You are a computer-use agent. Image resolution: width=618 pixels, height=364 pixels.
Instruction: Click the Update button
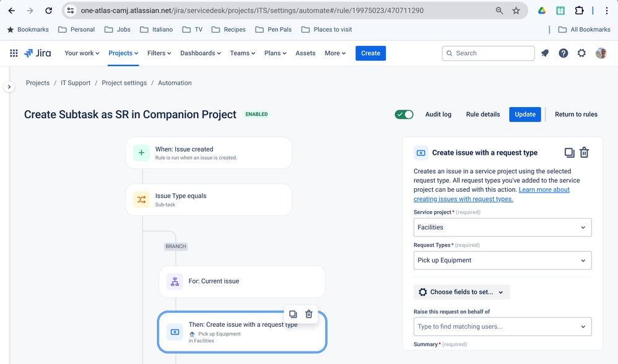(525, 115)
